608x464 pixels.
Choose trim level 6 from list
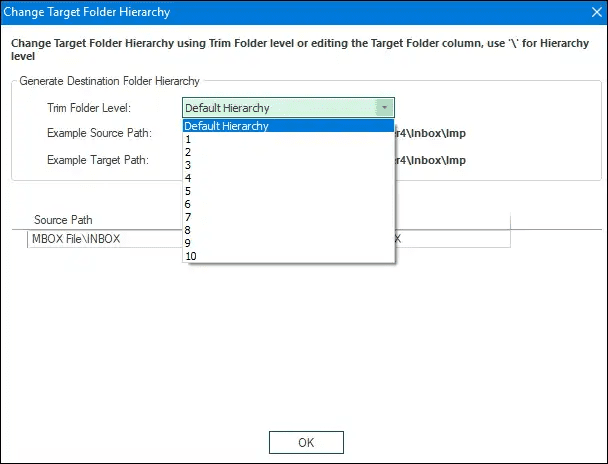288,204
